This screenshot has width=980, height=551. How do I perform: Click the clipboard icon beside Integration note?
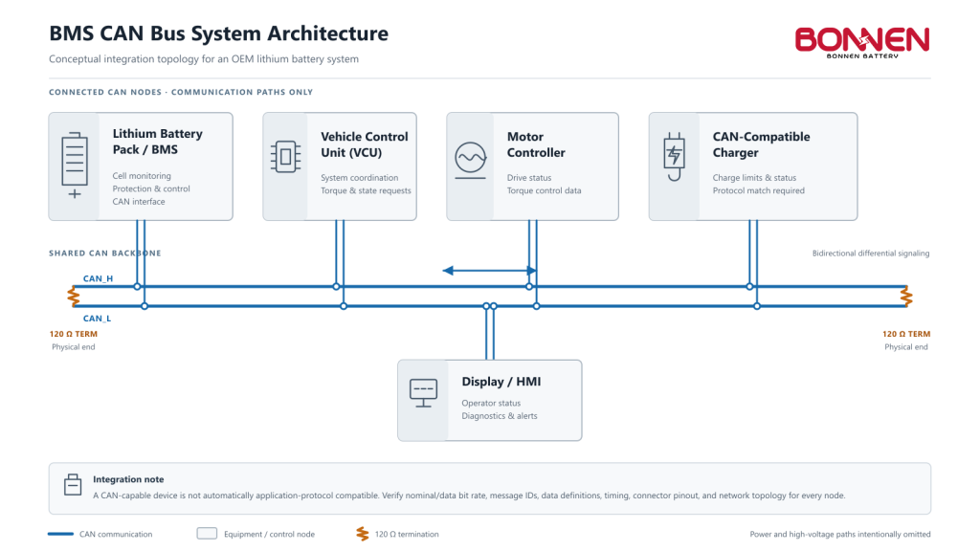coord(73,484)
